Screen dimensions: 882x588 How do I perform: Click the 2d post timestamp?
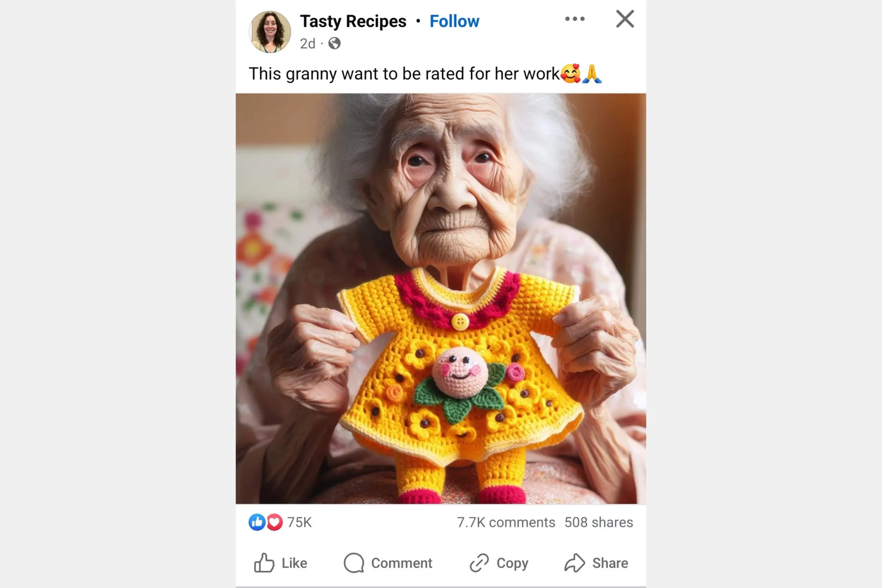tap(308, 43)
